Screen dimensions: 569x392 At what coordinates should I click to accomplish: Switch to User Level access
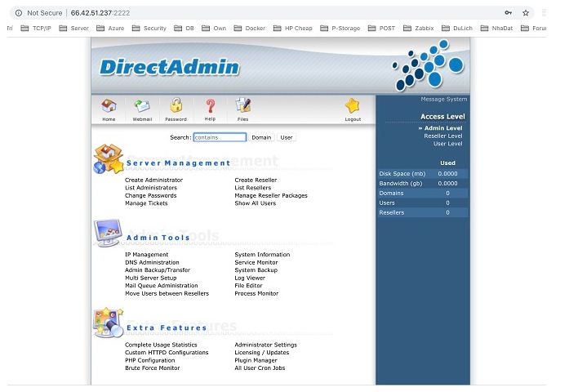448,144
